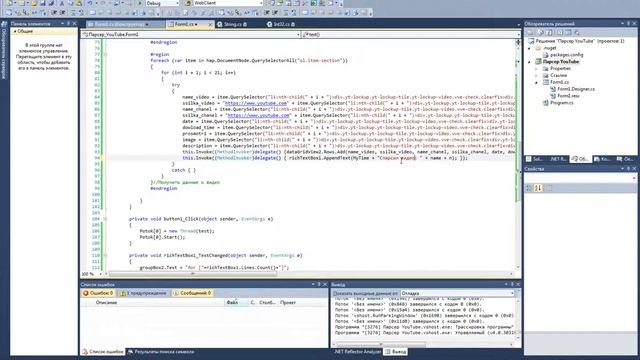
Task: Select Form1.Designer.cs in Solution Explorer
Action: [572, 89]
